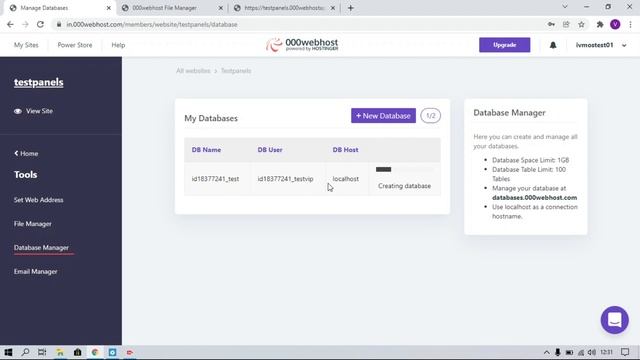Viewport: 640px width, 360px height.
Task: Open the ivmostest01 account dropdown
Action: (601, 45)
